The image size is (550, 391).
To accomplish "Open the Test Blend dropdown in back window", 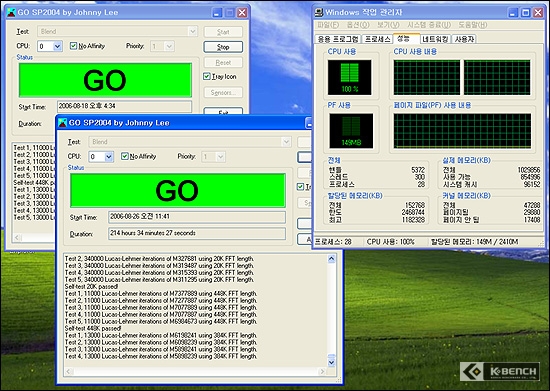I will point(193,32).
